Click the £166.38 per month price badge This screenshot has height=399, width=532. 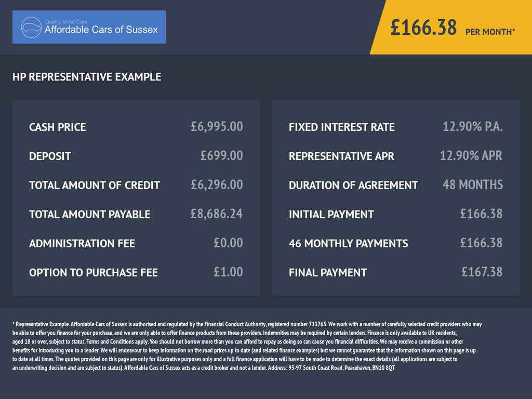(x=452, y=28)
